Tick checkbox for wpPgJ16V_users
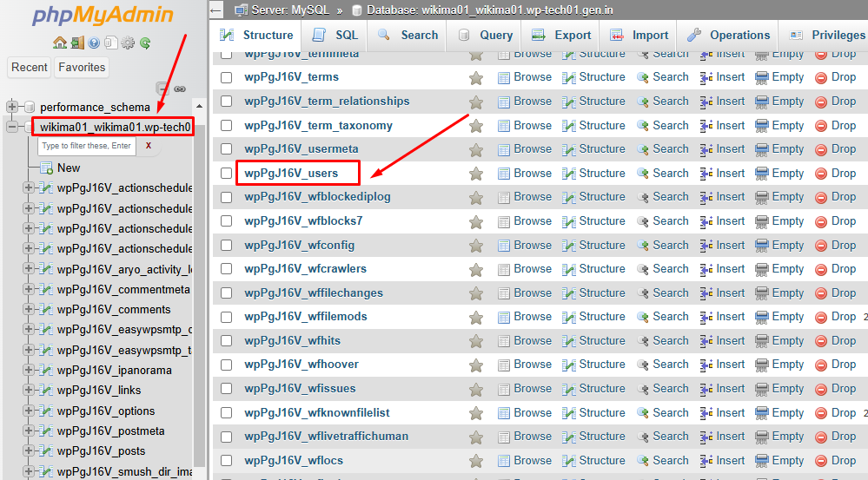The width and height of the screenshot is (868, 480). point(227,173)
